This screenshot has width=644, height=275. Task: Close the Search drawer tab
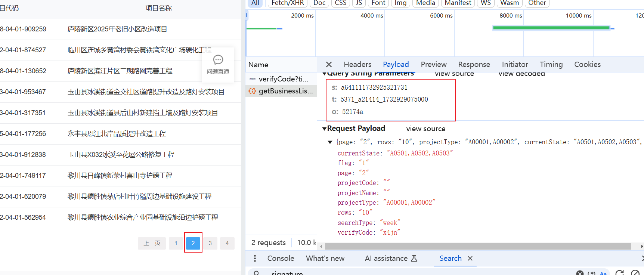(470, 258)
